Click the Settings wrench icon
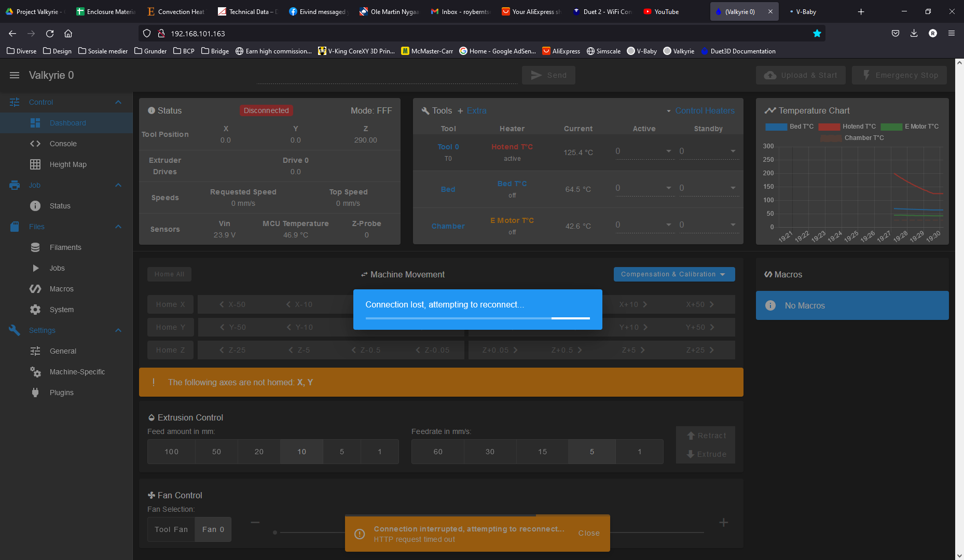The height and width of the screenshot is (560, 964). tap(15, 330)
